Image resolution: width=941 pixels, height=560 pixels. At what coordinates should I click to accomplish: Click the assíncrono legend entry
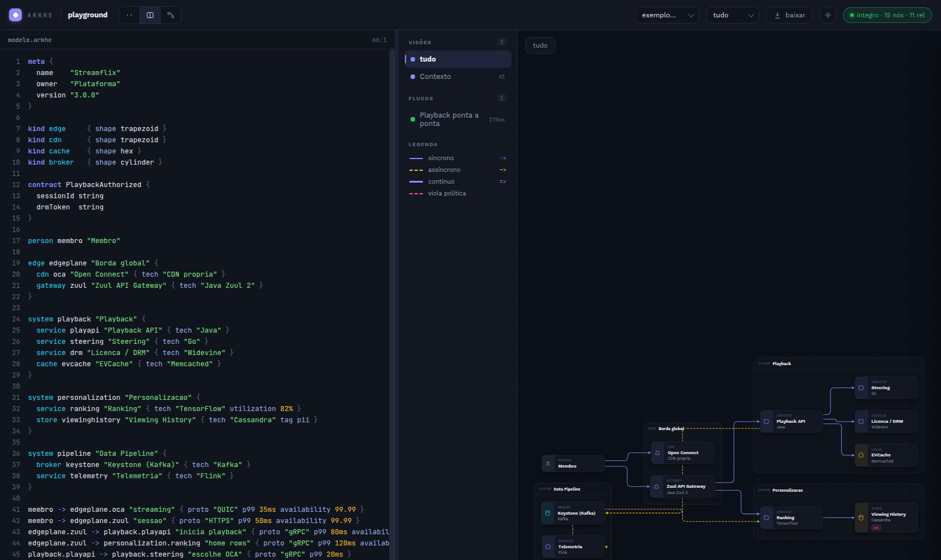tap(458, 170)
